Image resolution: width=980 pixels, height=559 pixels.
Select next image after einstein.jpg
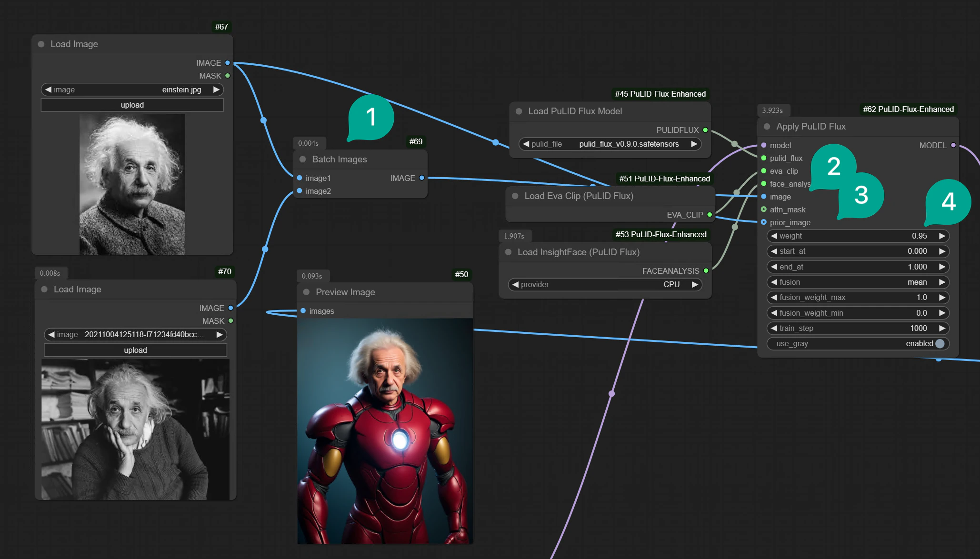coord(217,90)
